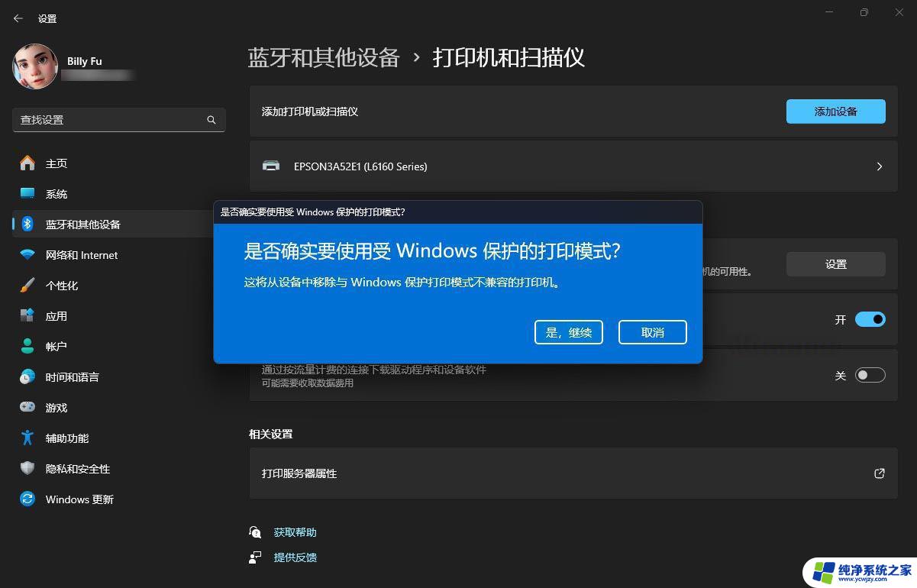Select the 网络和 Internet Wi-Fi icon

27,255
